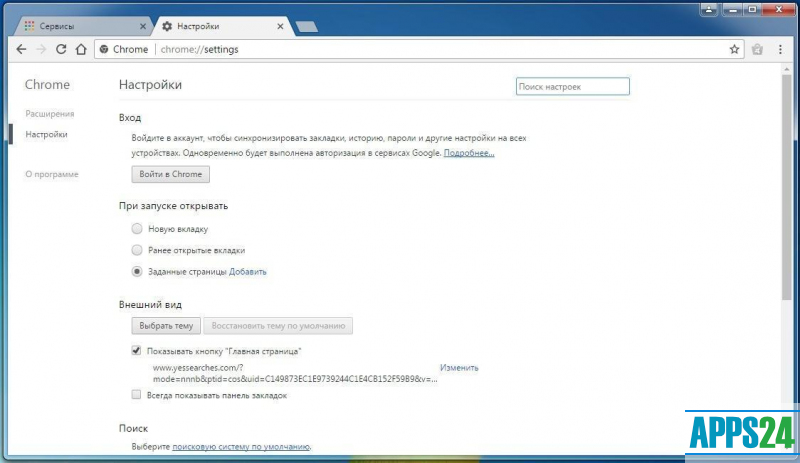800x463 pixels.
Task: Enable Всегда показывать панель закладок
Action: click(137, 395)
